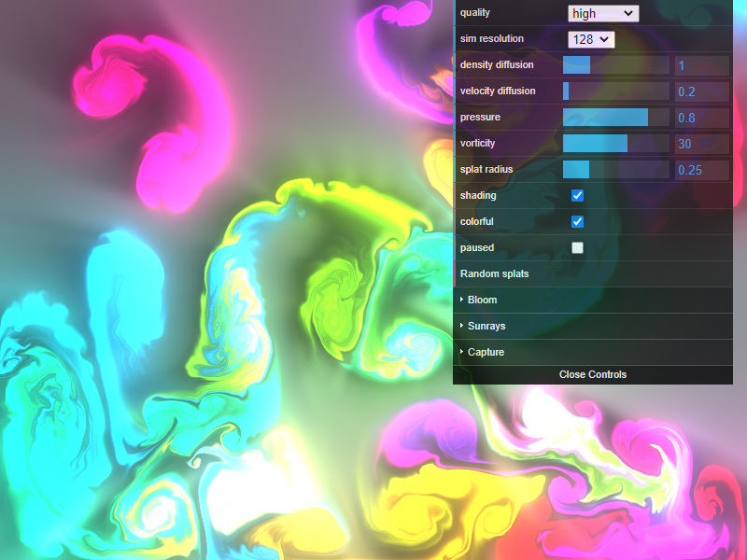Open the quality dropdown
This screenshot has height=560, width=747.
603,13
